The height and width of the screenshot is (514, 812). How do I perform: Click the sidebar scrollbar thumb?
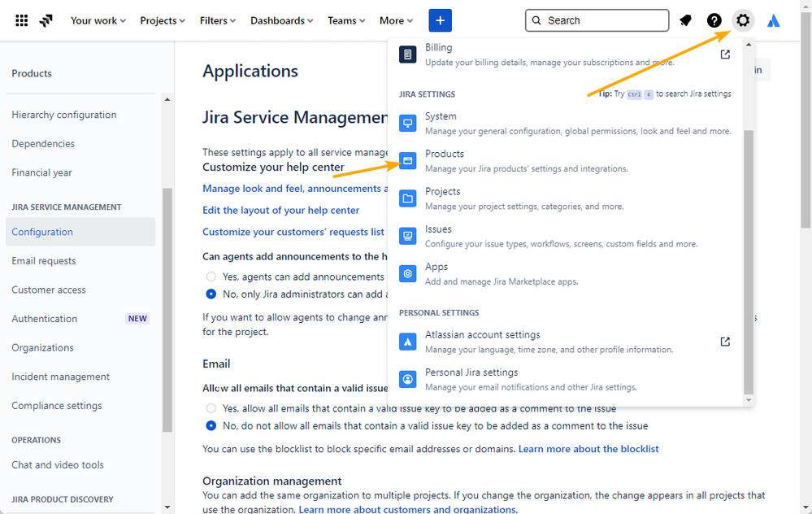(x=167, y=310)
